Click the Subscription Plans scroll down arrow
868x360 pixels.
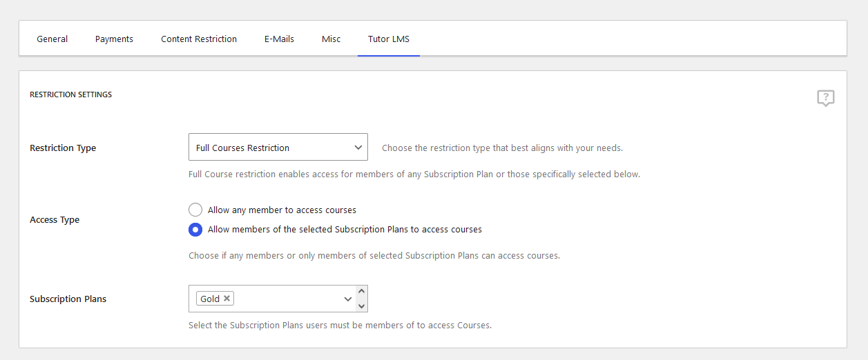point(362,306)
